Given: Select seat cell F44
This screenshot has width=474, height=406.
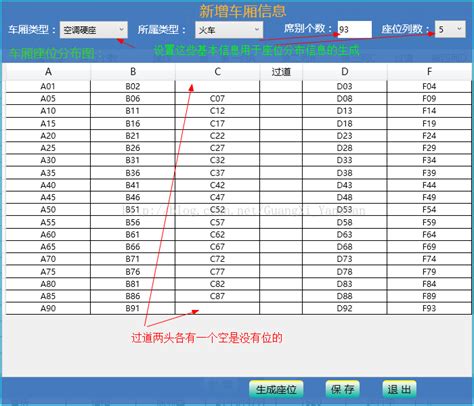Looking at the screenshot, I should coord(429,185).
